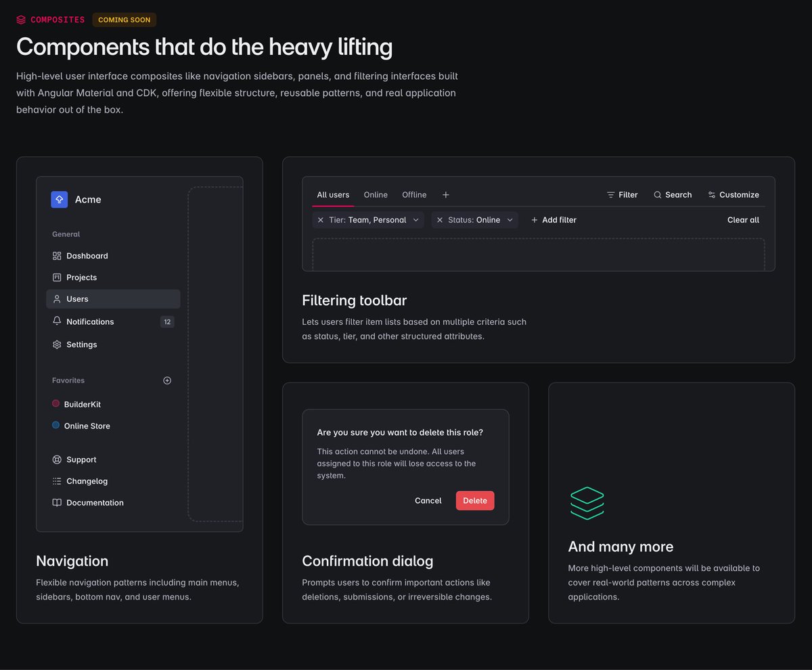Click the Dashboard grid icon
The height and width of the screenshot is (670, 812).
tap(57, 256)
